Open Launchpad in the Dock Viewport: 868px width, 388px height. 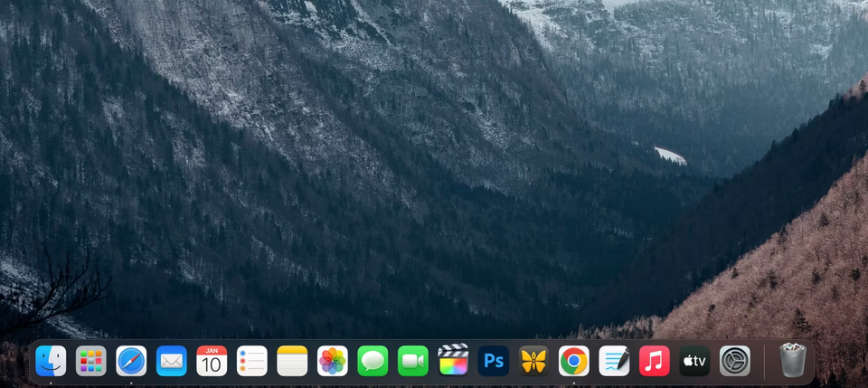point(91,361)
